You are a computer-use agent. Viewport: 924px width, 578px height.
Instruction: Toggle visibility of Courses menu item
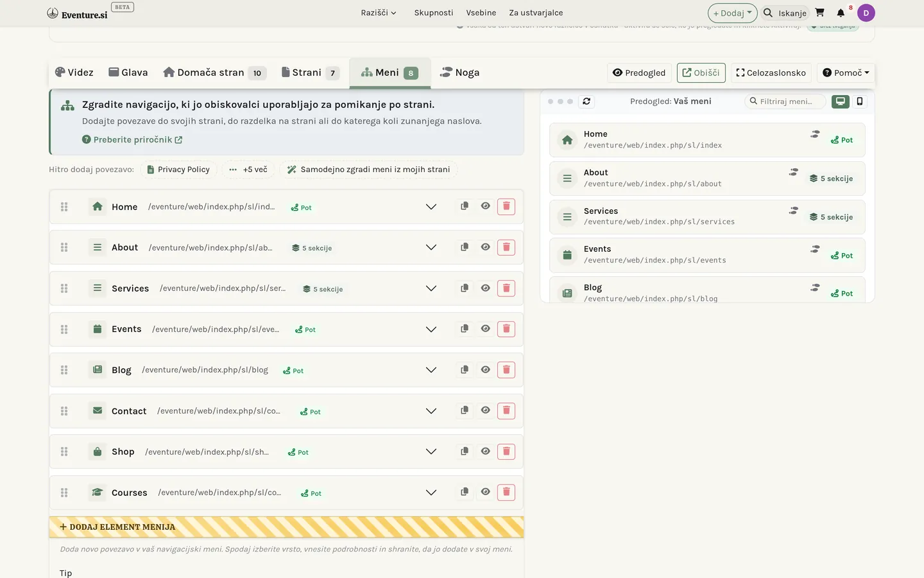pos(486,492)
